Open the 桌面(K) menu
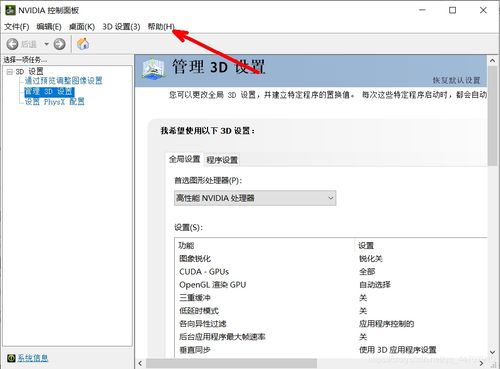500x369 pixels. click(82, 27)
